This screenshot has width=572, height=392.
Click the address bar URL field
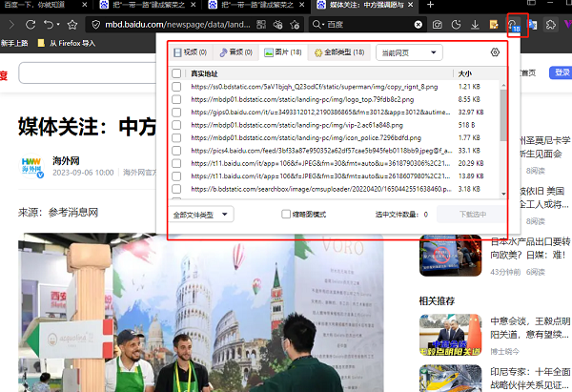pyautogui.click(x=177, y=25)
